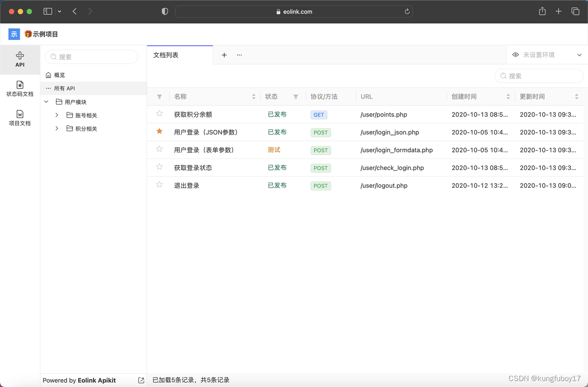The width and height of the screenshot is (588, 387).
Task: Star the 获取登录状态 API
Action: (159, 167)
